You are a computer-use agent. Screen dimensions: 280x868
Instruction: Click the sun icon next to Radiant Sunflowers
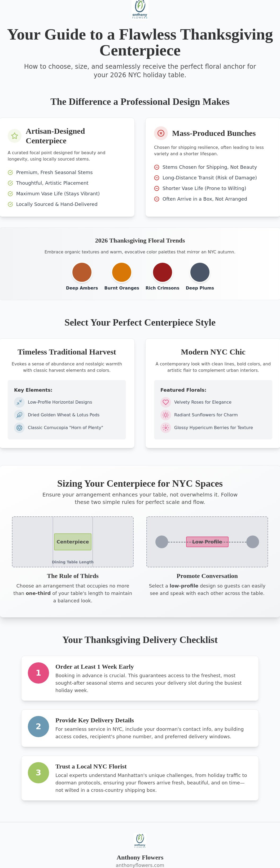165,415
